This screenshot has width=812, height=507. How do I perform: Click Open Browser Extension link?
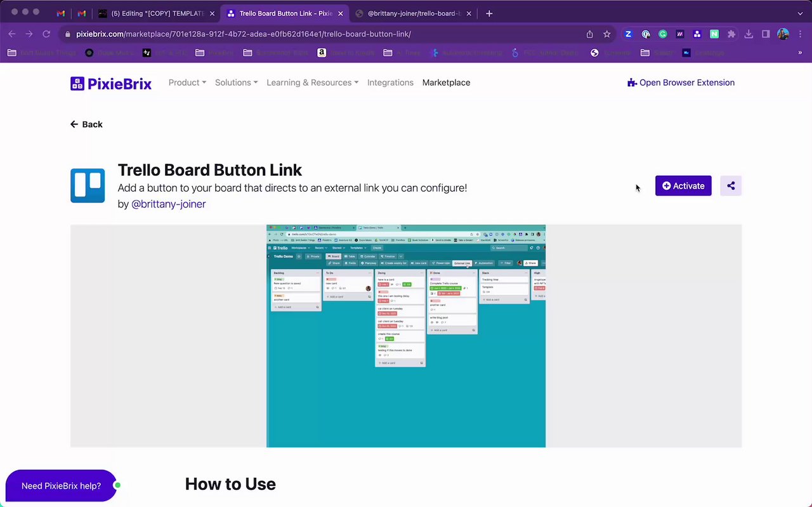point(681,82)
